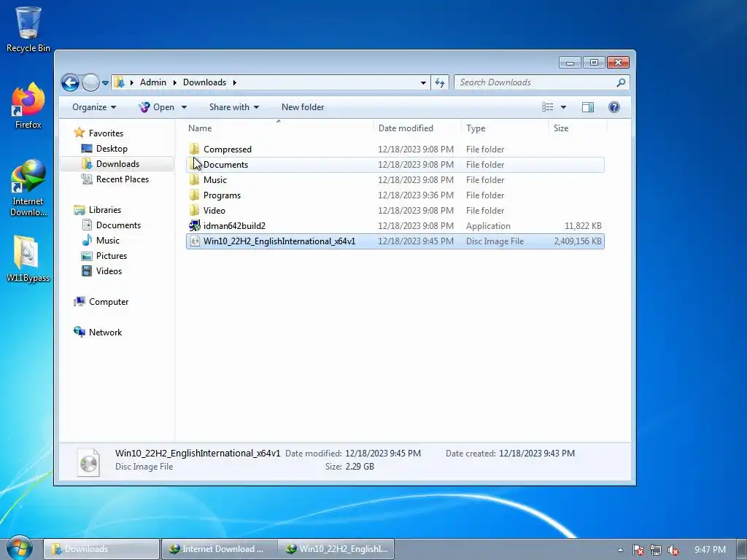The height and width of the screenshot is (560, 747).
Task: Expand the Open button dropdown arrow
Action: point(184,107)
